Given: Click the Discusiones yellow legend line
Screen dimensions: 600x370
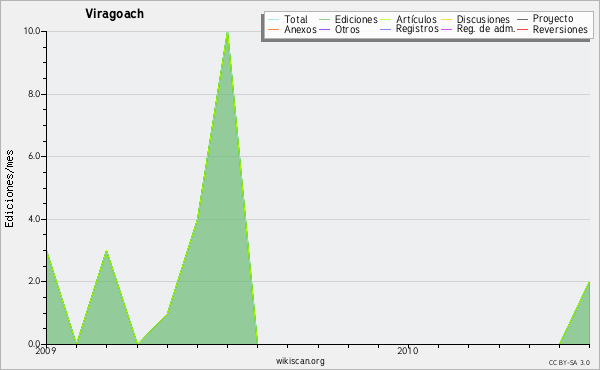Looking at the screenshot, I should point(447,20).
